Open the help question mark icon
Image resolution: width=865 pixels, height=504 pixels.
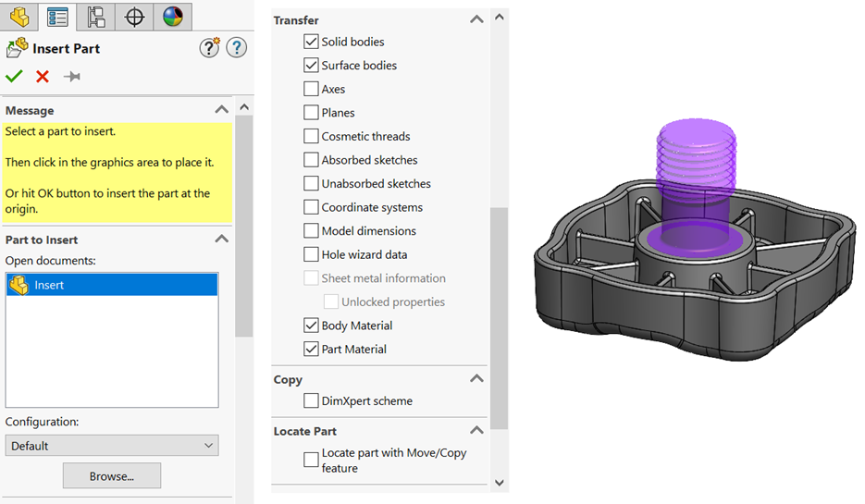click(x=237, y=48)
